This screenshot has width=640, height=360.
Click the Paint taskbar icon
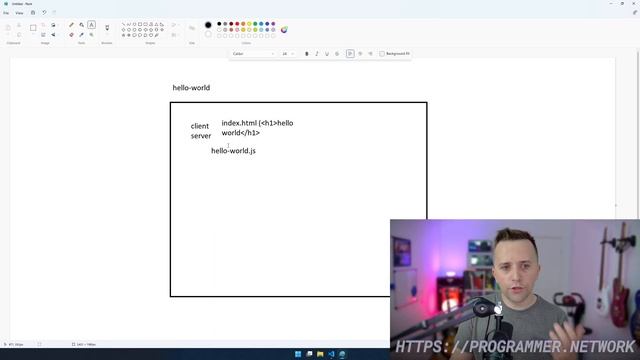coord(342,354)
